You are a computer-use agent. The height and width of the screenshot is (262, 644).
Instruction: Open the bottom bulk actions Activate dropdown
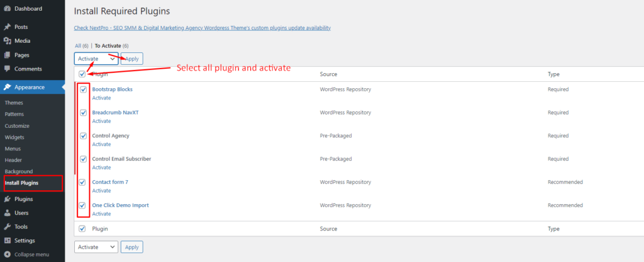tap(96, 247)
